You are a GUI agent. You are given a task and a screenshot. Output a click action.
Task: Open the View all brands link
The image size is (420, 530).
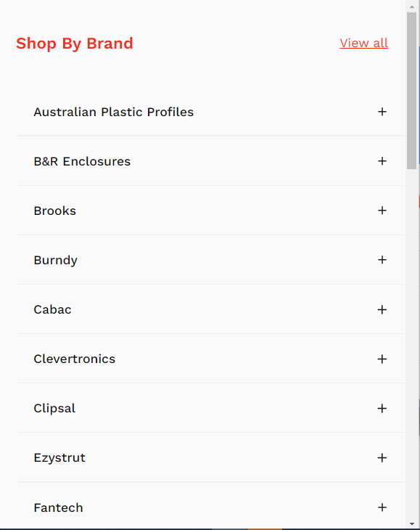[363, 44]
